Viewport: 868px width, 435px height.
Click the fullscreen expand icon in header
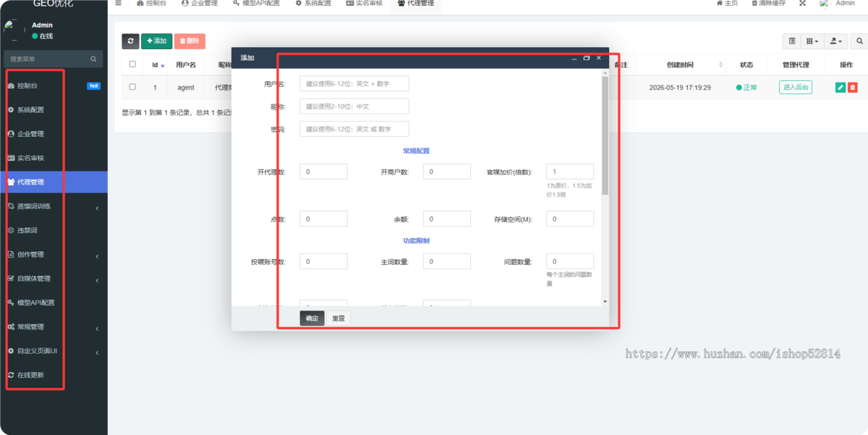(x=802, y=4)
